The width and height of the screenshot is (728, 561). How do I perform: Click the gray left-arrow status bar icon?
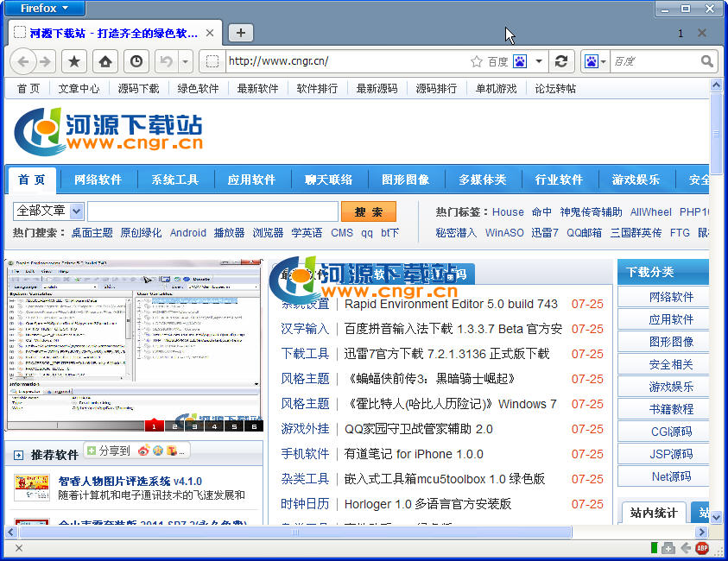(x=686, y=548)
